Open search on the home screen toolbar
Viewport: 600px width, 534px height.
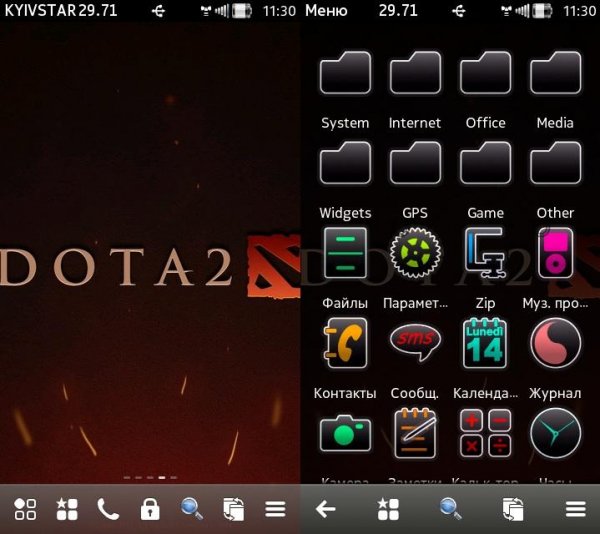tap(192, 509)
